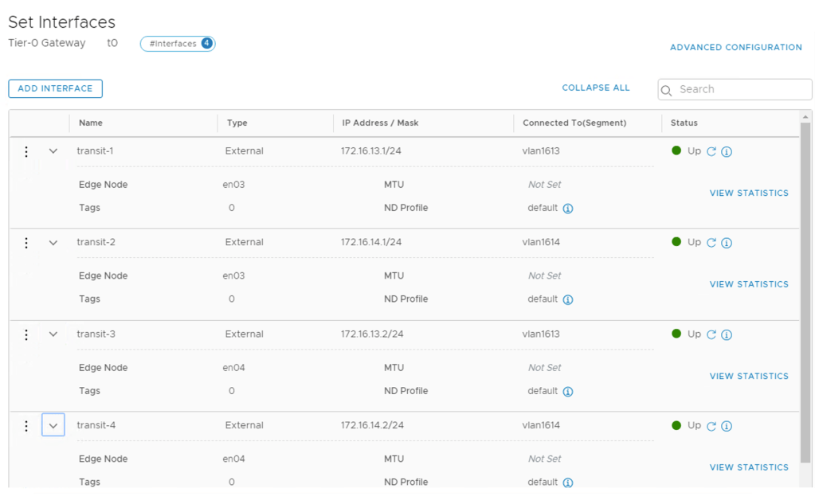Click the info icon beside transit-1's Up status
Viewport: 815px width, 504px height.
[726, 150]
